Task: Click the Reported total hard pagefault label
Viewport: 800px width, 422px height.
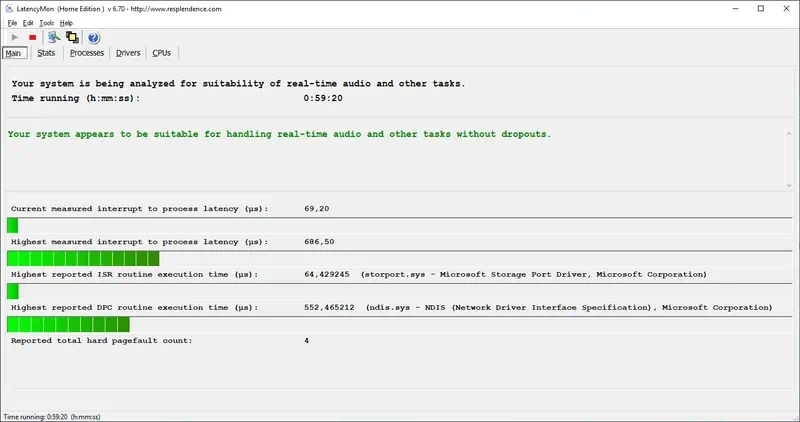Action: point(102,341)
